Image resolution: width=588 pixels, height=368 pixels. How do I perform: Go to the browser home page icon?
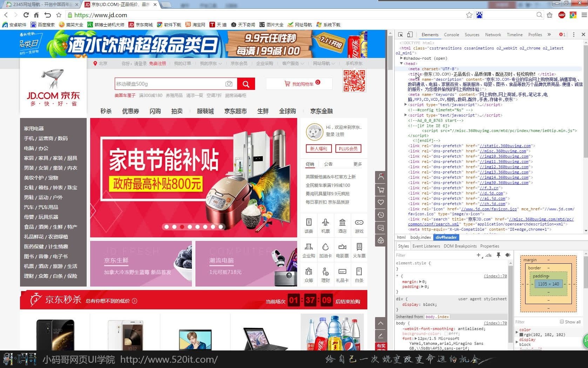pyautogui.click(x=36, y=15)
